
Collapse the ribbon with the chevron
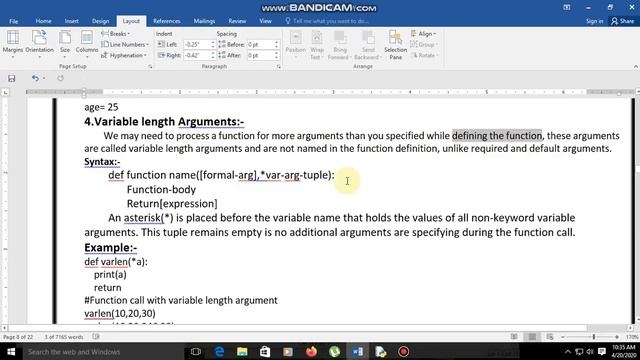pos(636,67)
